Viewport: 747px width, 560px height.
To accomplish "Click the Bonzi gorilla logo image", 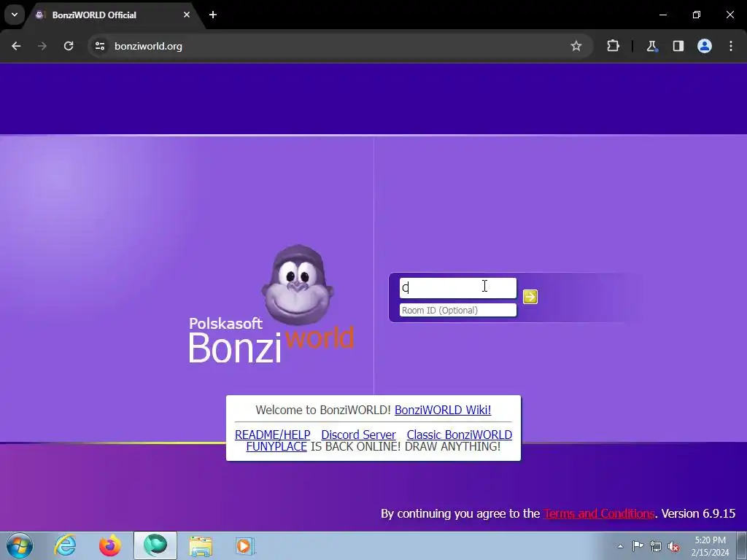I will click(298, 285).
